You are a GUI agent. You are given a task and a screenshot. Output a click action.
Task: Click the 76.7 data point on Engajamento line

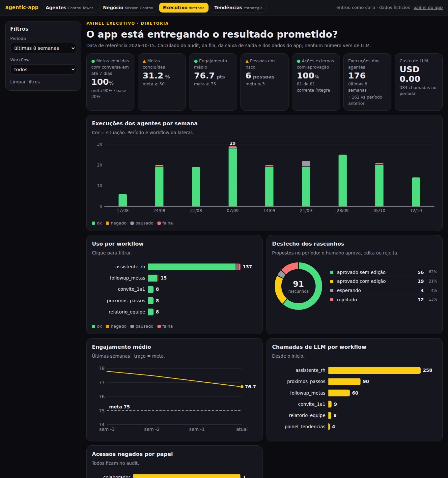coord(242,387)
